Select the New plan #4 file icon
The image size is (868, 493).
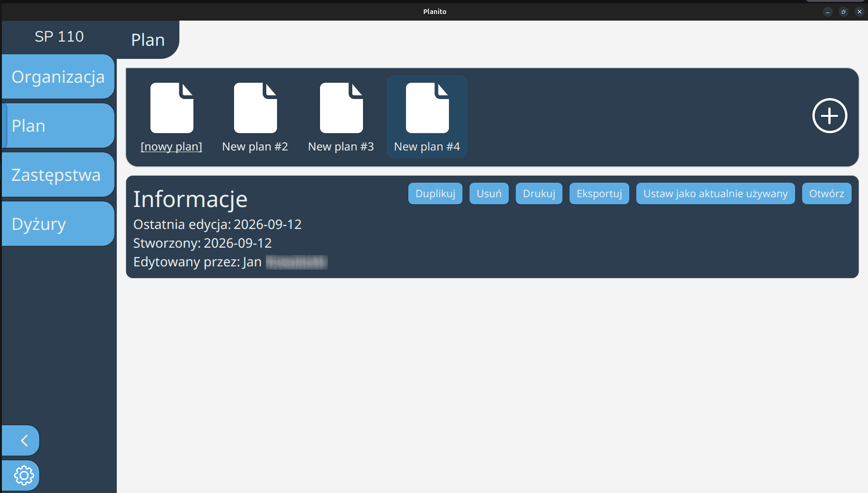point(427,108)
